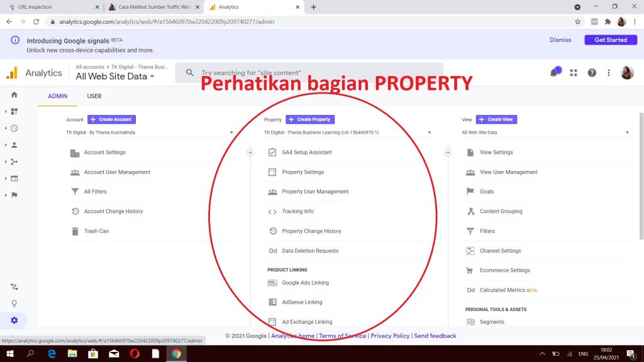644x362 pixels.
Task: Open Property dropdown TK Digital - Thania Business
Action: (348, 133)
